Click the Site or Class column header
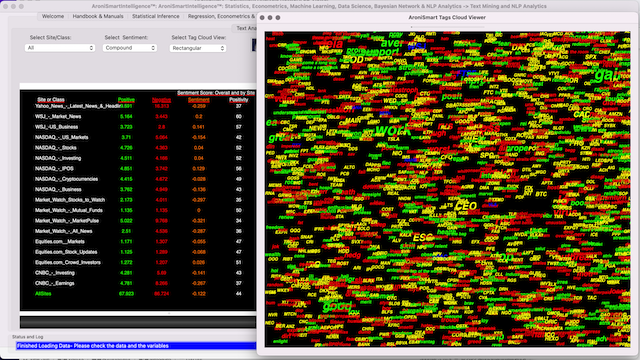 pos(51,100)
